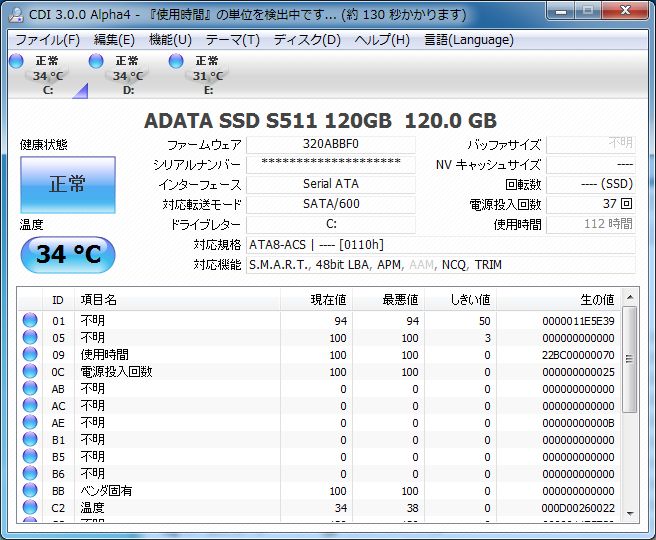Open the ヘルプ(H) menu
656x540 pixels.
382,40
